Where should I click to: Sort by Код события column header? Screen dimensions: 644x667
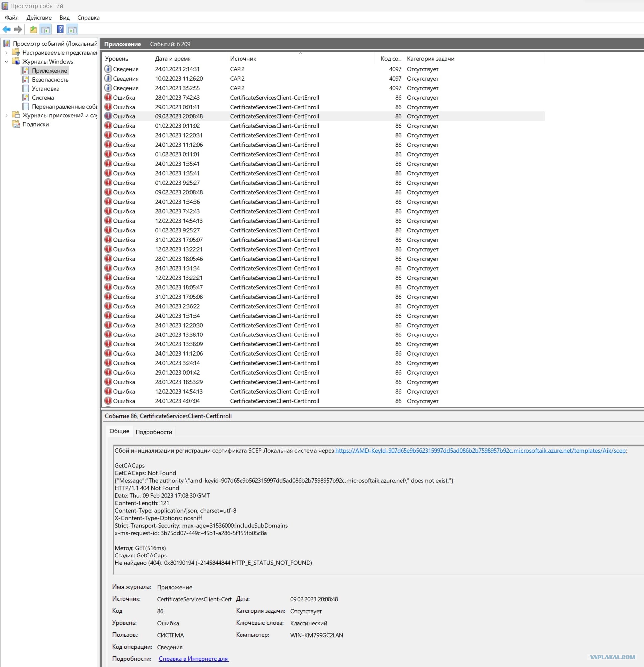(x=390, y=59)
